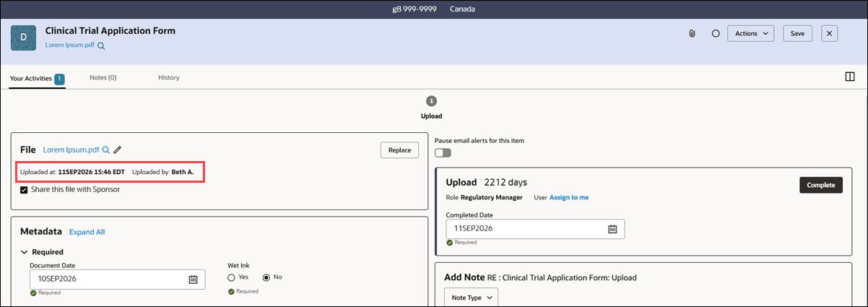Select No for Wet Ink
Screen dimensions: 868x307
point(266,277)
